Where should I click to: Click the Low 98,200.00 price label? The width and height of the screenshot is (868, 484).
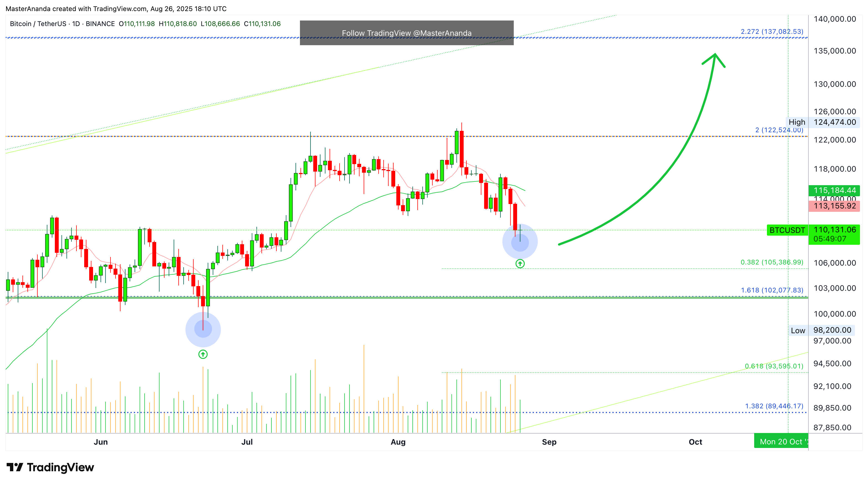tap(821, 330)
